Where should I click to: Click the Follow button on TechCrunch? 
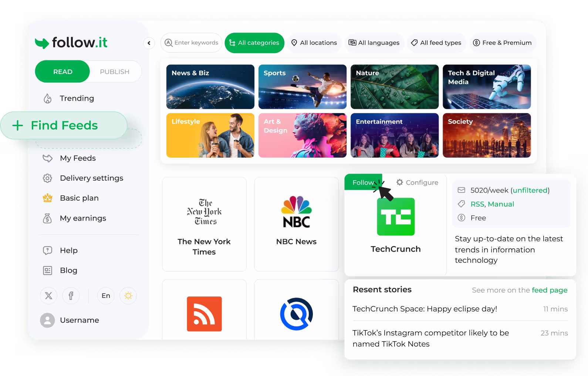[x=362, y=182]
